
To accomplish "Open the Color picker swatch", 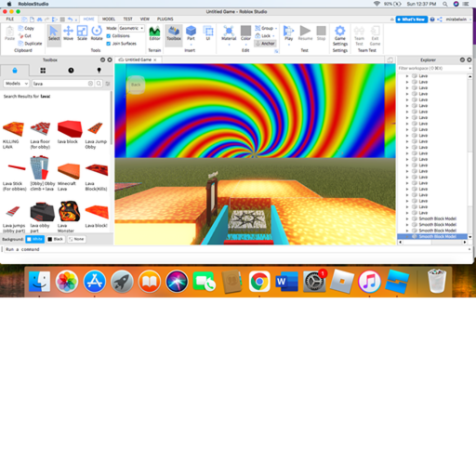I will pyautogui.click(x=245, y=31).
